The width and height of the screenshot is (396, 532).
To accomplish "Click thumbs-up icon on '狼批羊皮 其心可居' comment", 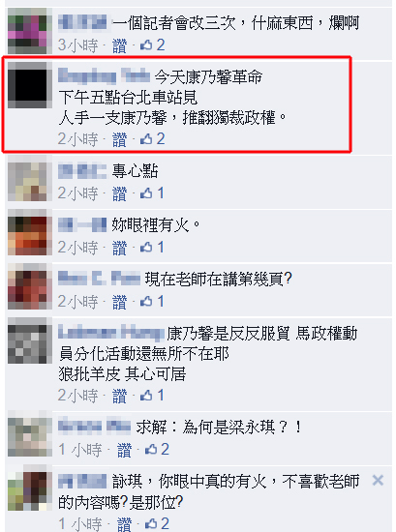I will [146, 395].
